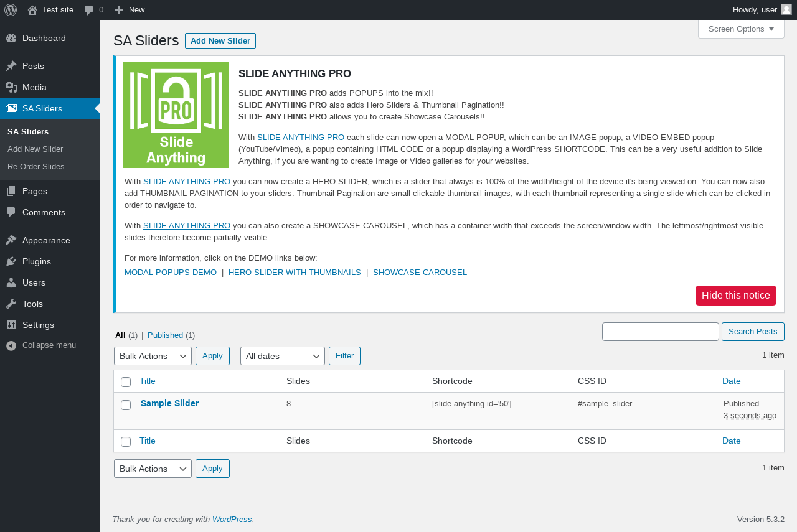Open the Sample Slider title link
Image resolution: width=797 pixels, height=532 pixels.
pyautogui.click(x=170, y=403)
